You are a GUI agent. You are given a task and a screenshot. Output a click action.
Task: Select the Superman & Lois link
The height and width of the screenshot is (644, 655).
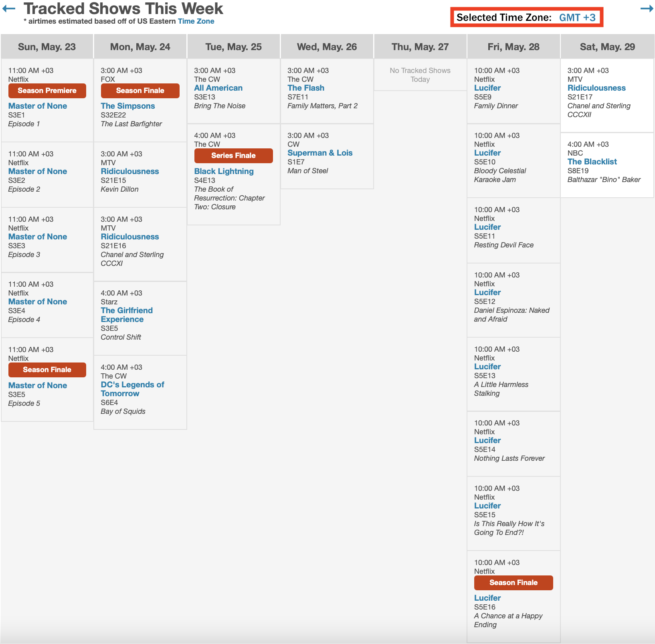click(319, 153)
